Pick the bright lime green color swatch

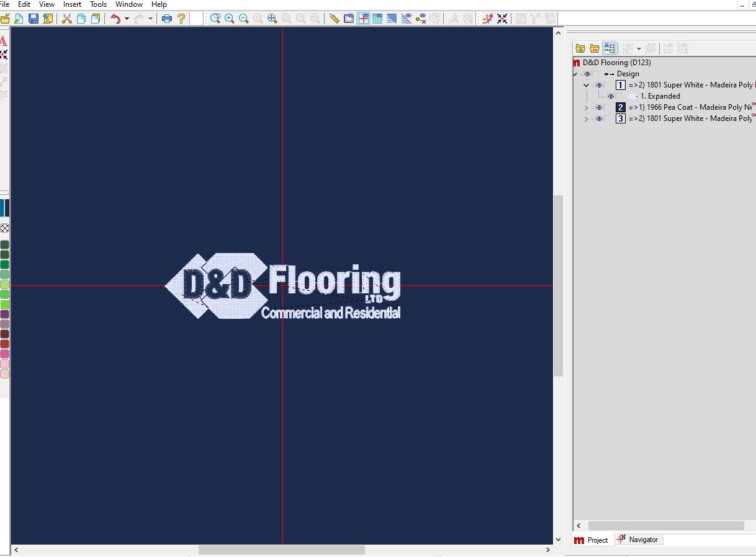4,304
